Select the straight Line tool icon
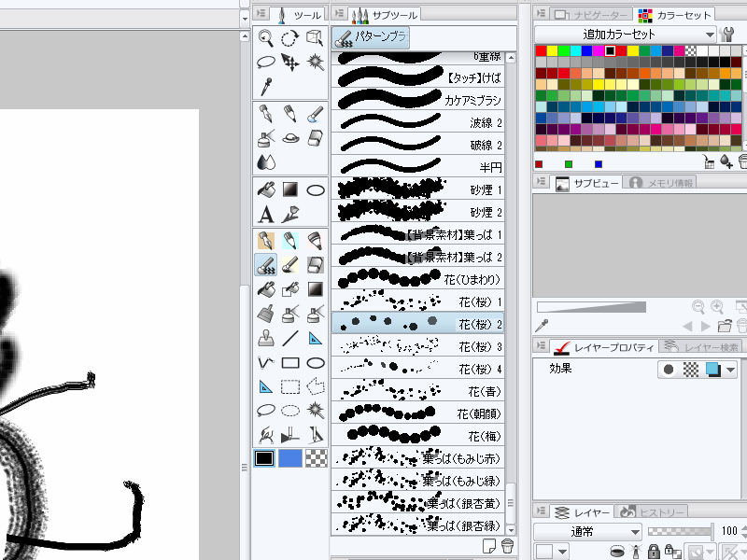This screenshot has height=560, width=747. coord(290,339)
